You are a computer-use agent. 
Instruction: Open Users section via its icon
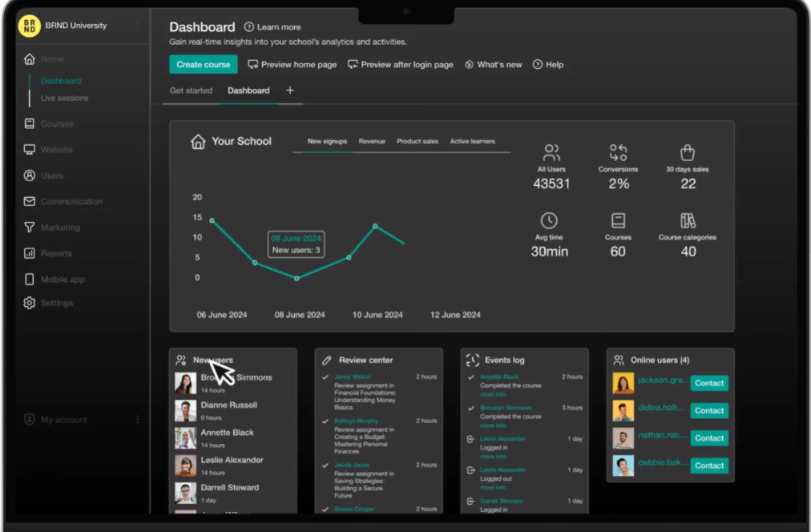coord(30,175)
